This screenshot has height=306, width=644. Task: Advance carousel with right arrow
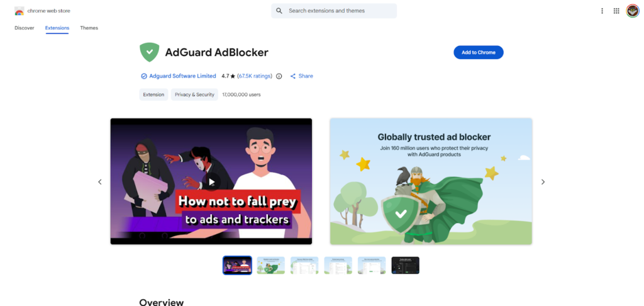click(x=543, y=182)
